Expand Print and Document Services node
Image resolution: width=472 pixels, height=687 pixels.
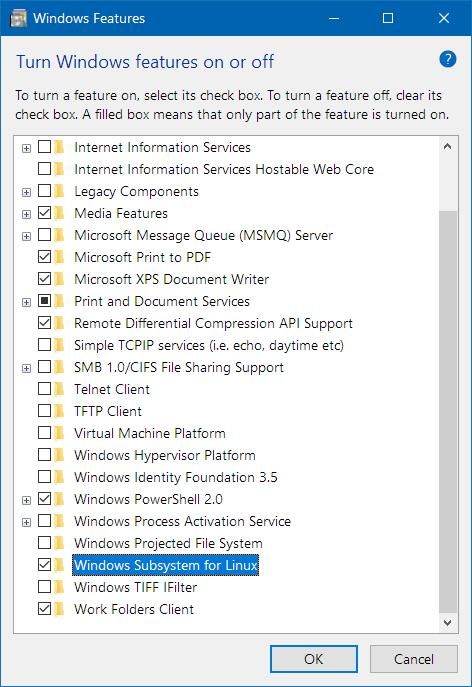point(26,302)
